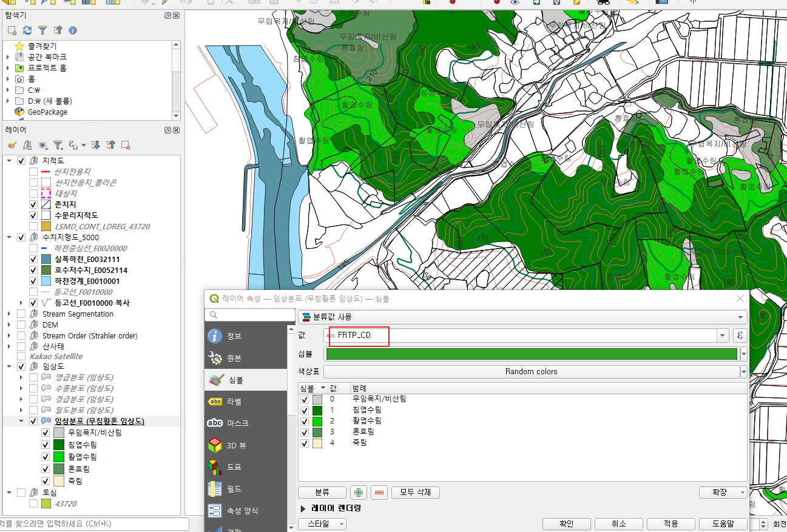
Task: Uncheck the 산지전용지_플리곤 layer
Action: pyautogui.click(x=33, y=182)
